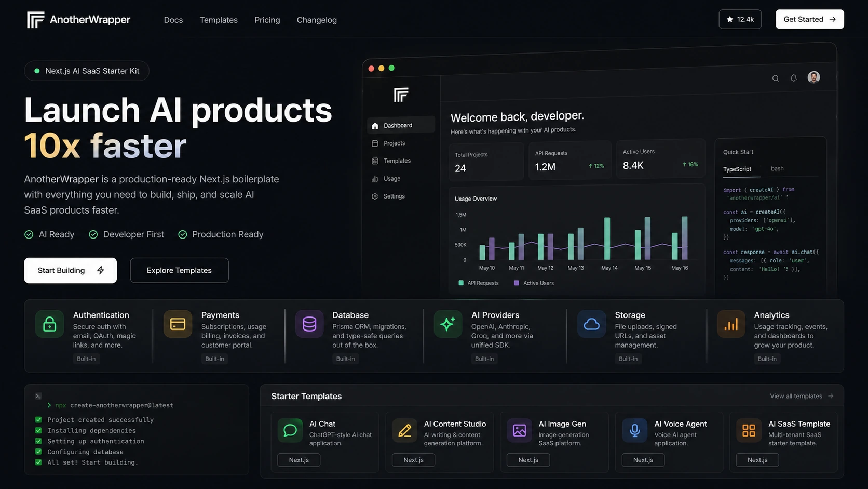
Task: Click the Get Started button
Action: 810,19
